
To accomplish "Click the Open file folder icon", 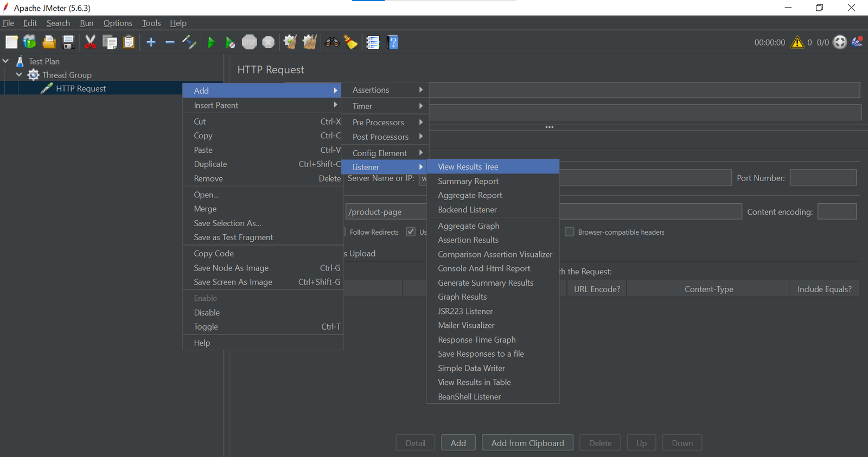I will [x=49, y=42].
